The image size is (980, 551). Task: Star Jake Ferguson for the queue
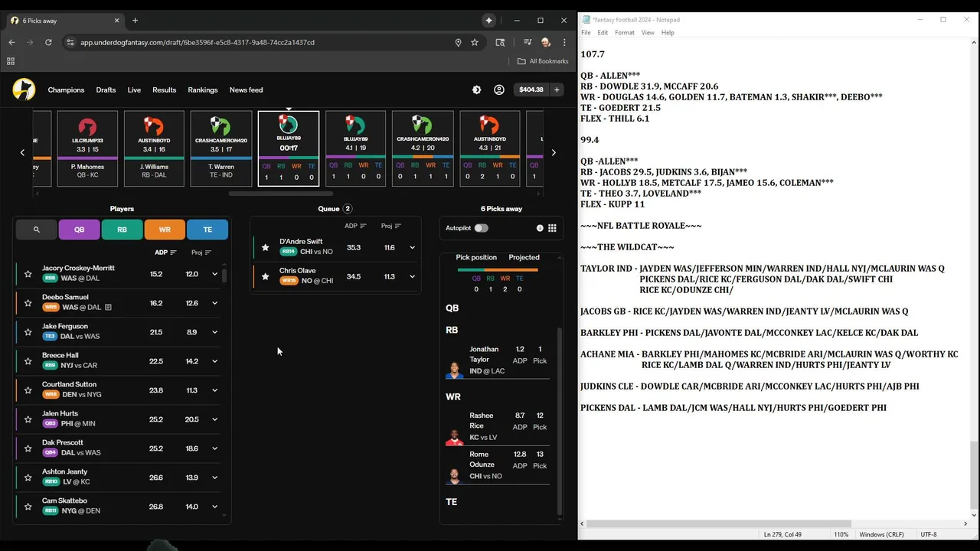pyautogui.click(x=28, y=332)
